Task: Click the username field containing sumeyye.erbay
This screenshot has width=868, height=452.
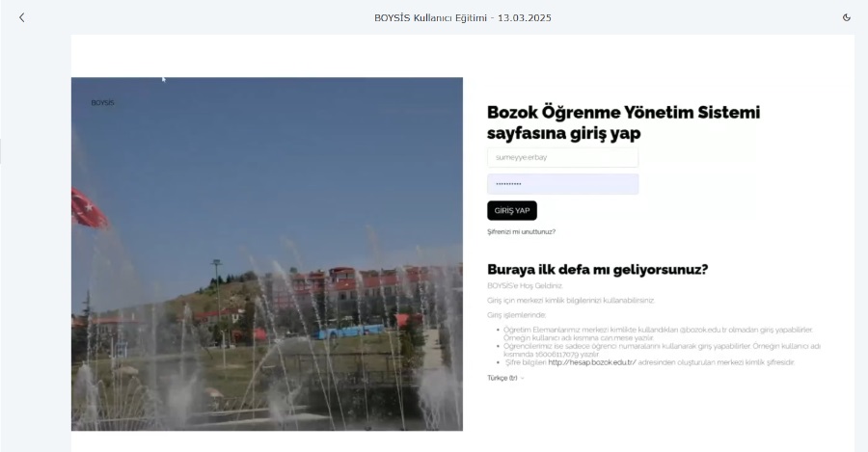Action: 562,157
